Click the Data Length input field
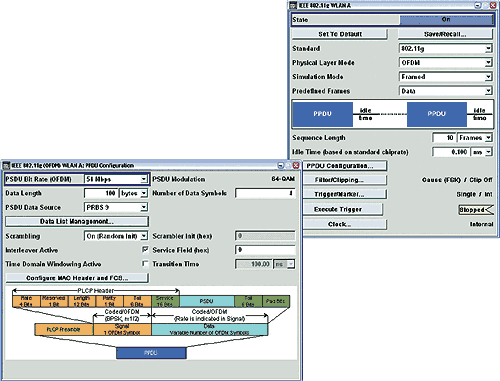Screen dimensions: 500x381 101,193
